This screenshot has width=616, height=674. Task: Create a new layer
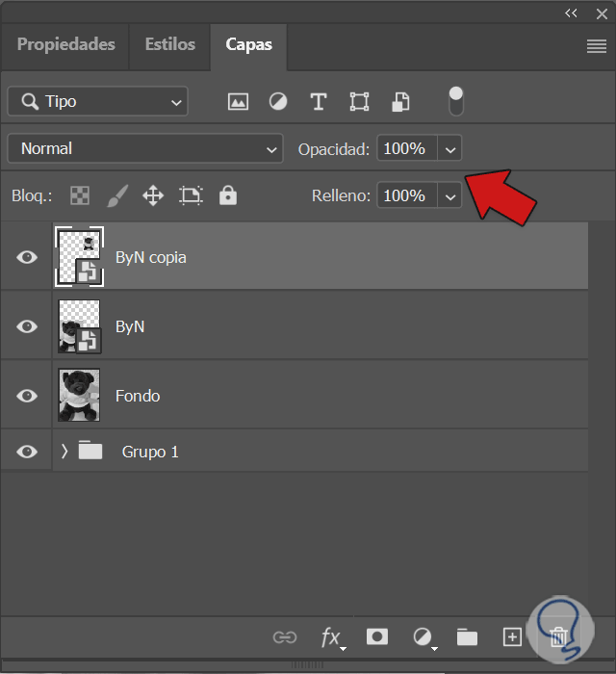[x=512, y=637]
